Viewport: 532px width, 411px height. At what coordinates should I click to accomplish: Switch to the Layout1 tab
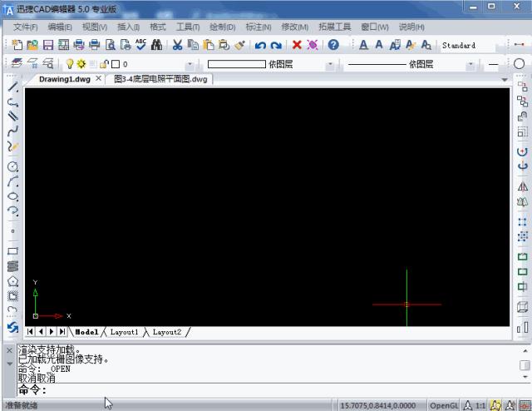point(125,332)
